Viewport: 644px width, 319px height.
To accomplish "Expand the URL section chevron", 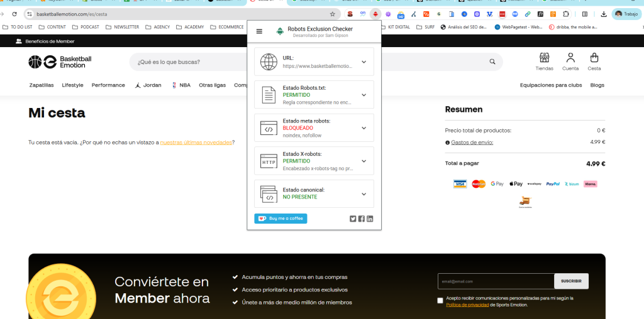I will pyautogui.click(x=364, y=62).
